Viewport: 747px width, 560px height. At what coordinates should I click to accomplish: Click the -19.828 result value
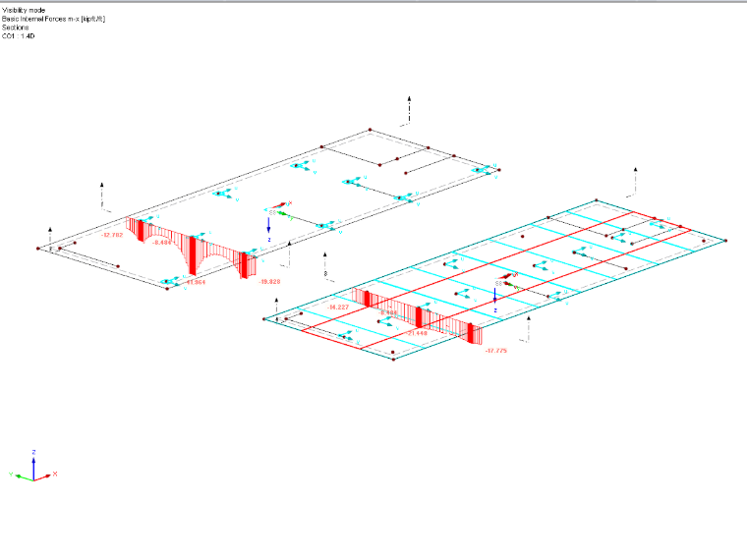(x=269, y=281)
